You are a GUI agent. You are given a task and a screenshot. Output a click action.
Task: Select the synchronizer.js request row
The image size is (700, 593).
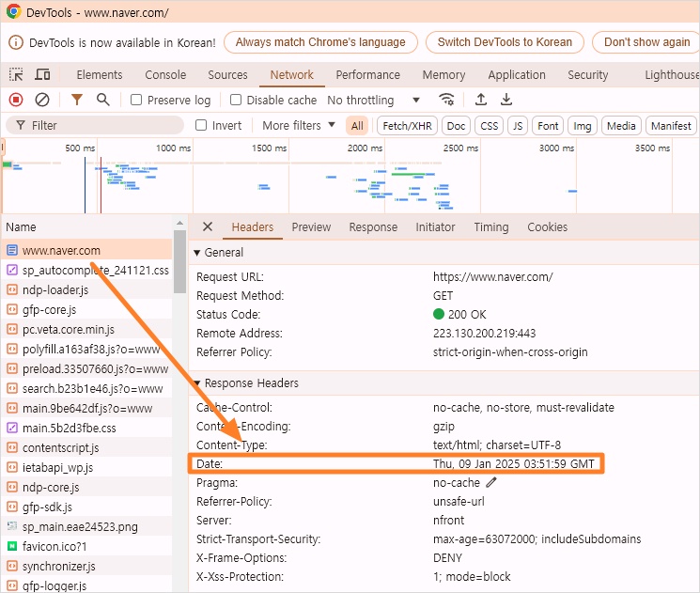tap(87, 566)
